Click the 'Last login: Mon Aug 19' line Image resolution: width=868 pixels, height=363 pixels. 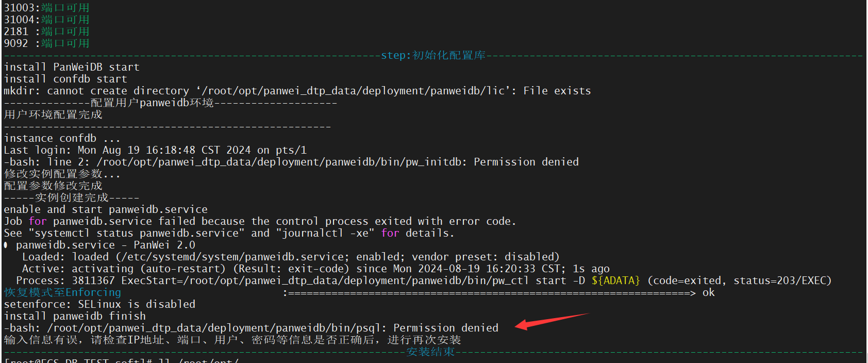[x=155, y=150]
